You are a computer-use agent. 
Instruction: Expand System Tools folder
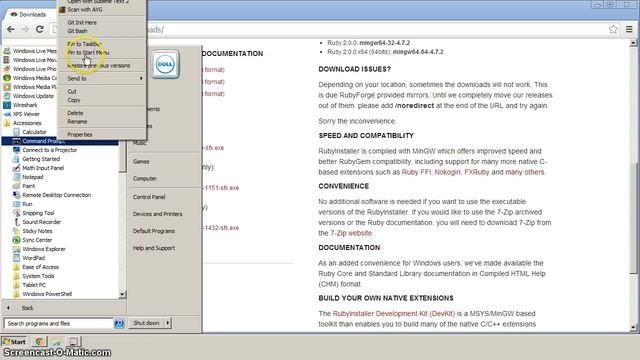pyautogui.click(x=16, y=276)
